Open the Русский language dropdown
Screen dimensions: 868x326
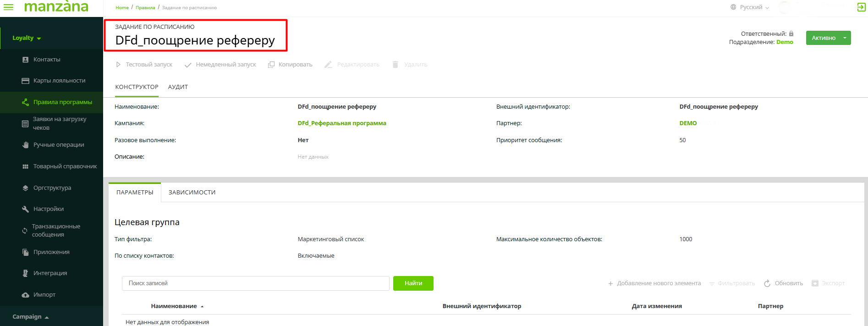(x=750, y=7)
